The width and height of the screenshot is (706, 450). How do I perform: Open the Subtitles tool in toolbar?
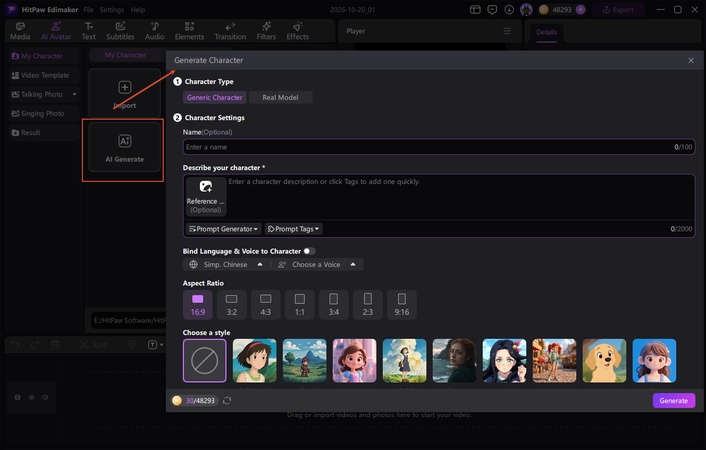click(120, 31)
